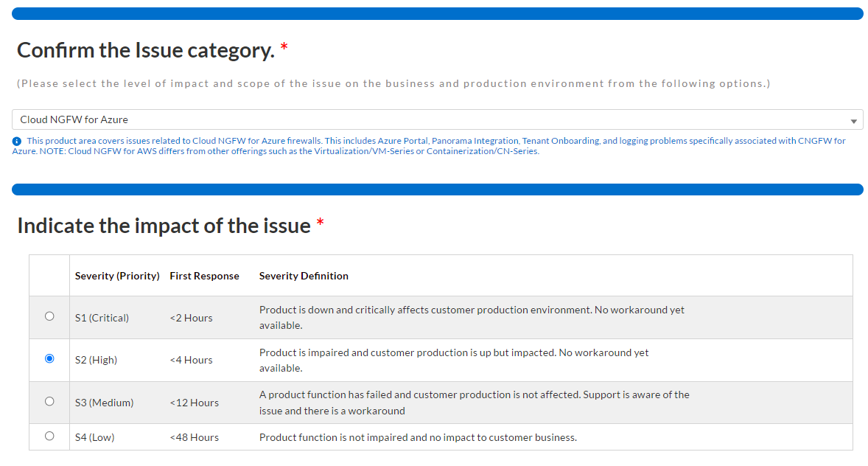Click the issue category dropdown arrow
The height and width of the screenshot is (466, 868).
(853, 120)
